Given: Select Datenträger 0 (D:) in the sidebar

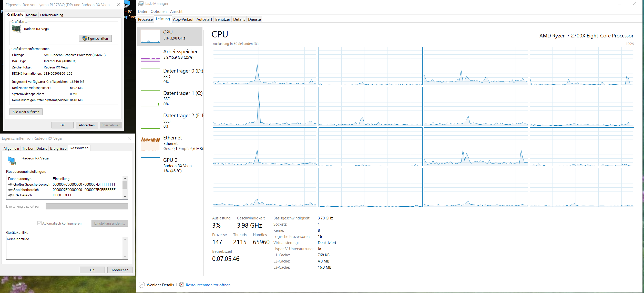Looking at the screenshot, I should point(170,76).
